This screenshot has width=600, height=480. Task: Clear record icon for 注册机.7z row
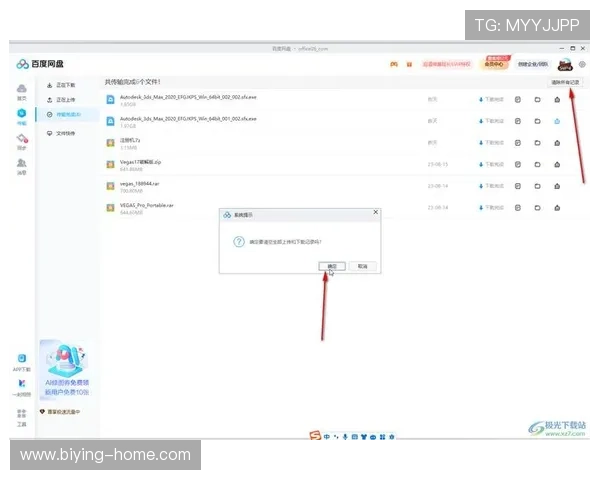[x=556, y=143]
